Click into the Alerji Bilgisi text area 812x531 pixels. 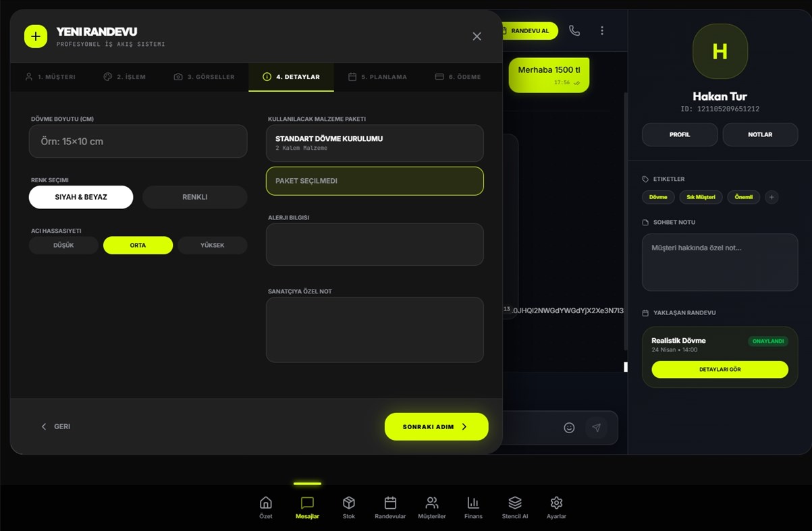(375, 244)
